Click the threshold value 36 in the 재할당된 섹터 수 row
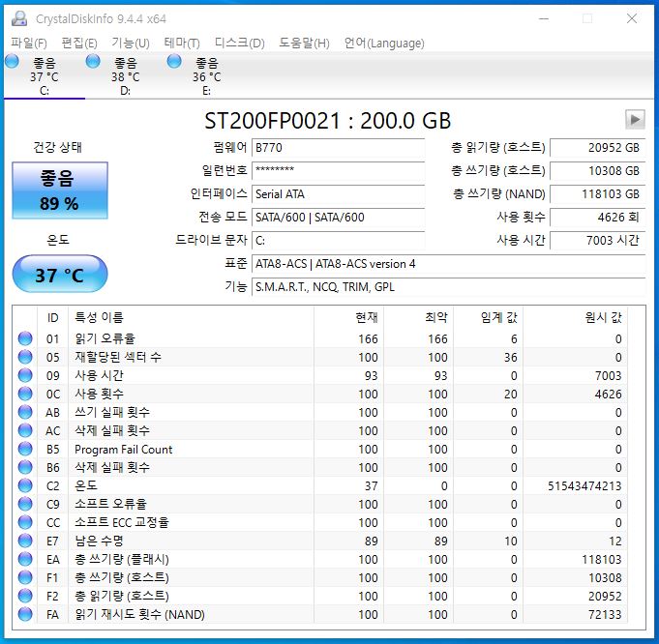This screenshot has height=644, width=659. pyautogui.click(x=511, y=358)
